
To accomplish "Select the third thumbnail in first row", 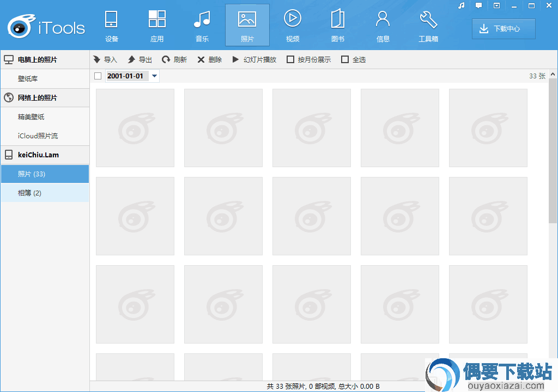I will click(312, 128).
